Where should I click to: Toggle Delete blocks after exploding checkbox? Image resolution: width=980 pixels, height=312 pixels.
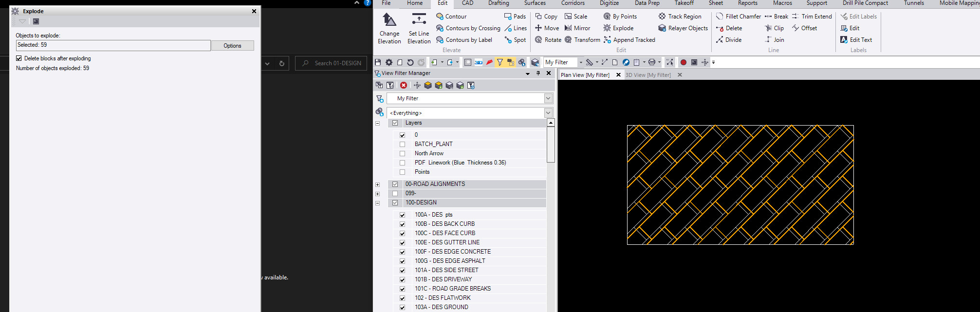click(19, 58)
